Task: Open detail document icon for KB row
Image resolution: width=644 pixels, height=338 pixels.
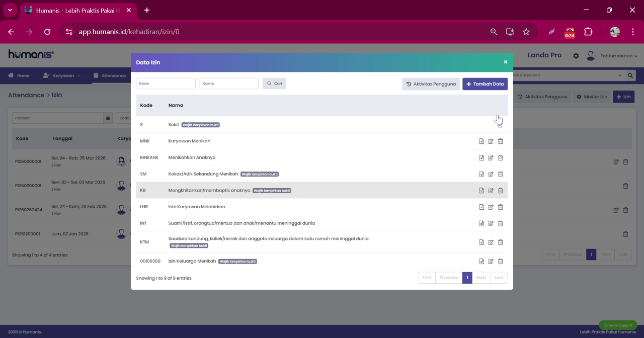Action: point(481,191)
